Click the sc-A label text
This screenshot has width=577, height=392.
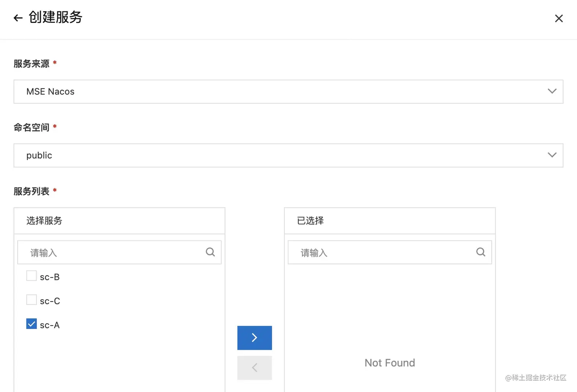(x=50, y=325)
